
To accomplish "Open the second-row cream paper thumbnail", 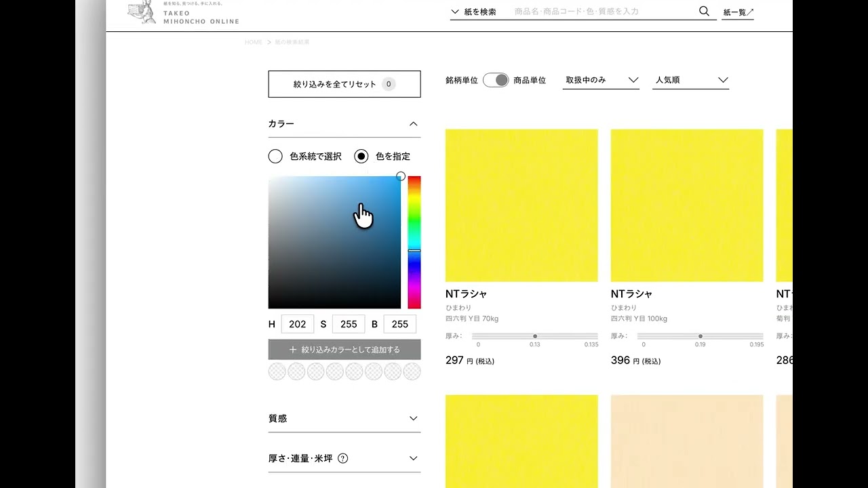I will pyautogui.click(x=687, y=441).
